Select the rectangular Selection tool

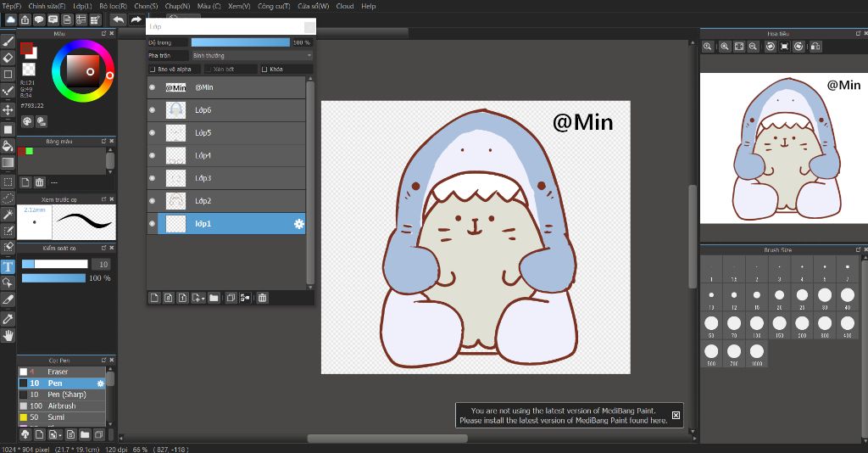coord(8,182)
